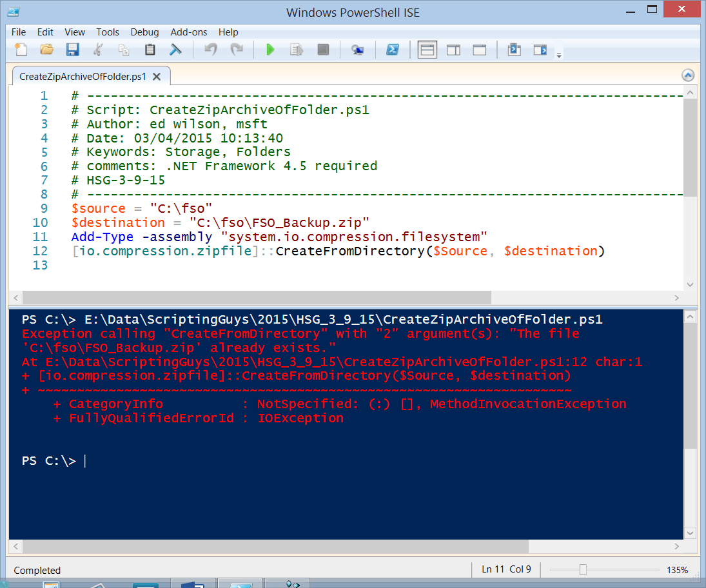
Task: Stop operation square icon
Action: click(x=323, y=50)
